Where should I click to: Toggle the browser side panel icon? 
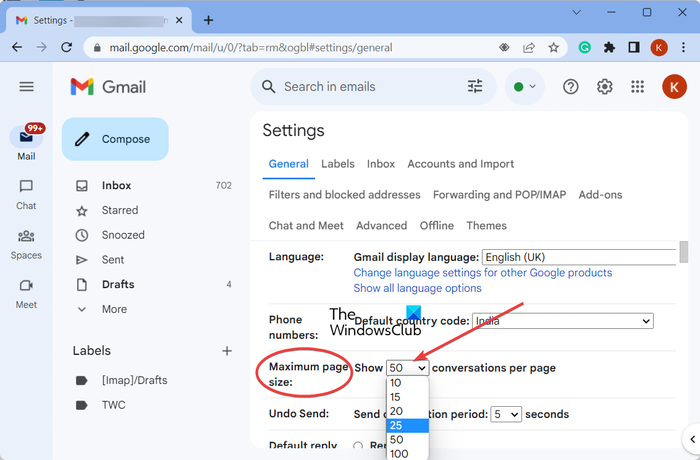[x=634, y=47]
